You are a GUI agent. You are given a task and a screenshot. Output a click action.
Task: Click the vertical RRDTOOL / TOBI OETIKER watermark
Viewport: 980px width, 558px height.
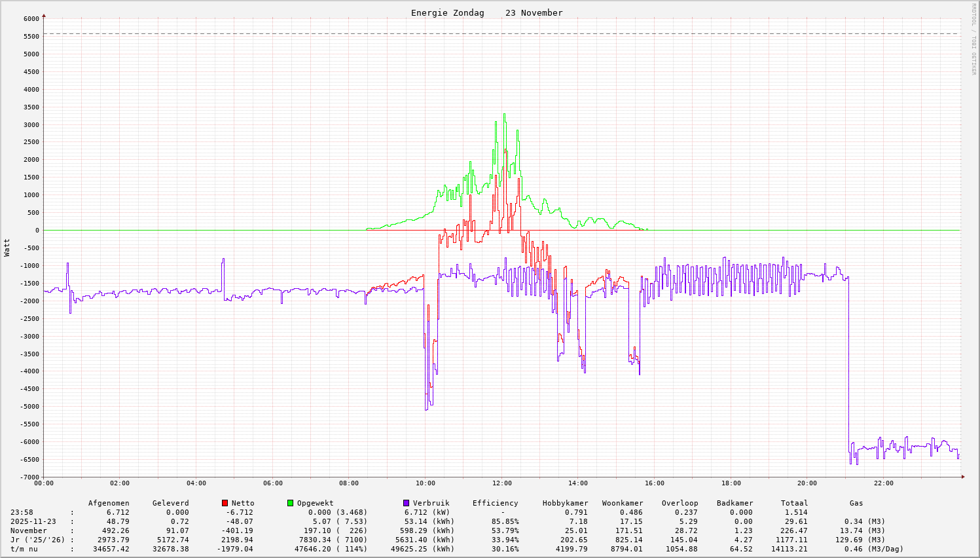coord(973,39)
